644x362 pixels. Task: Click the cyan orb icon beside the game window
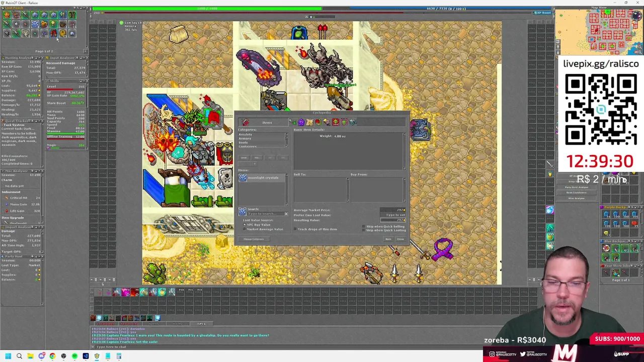[549, 210]
